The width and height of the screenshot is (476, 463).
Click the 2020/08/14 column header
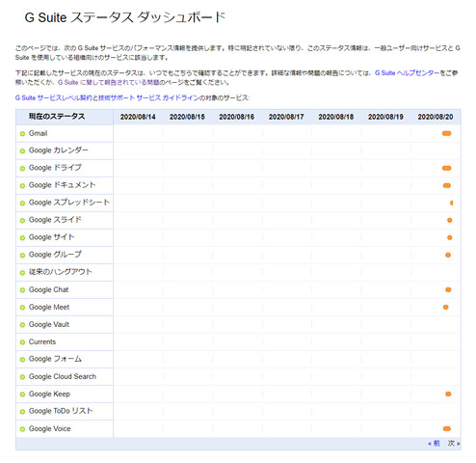click(138, 117)
